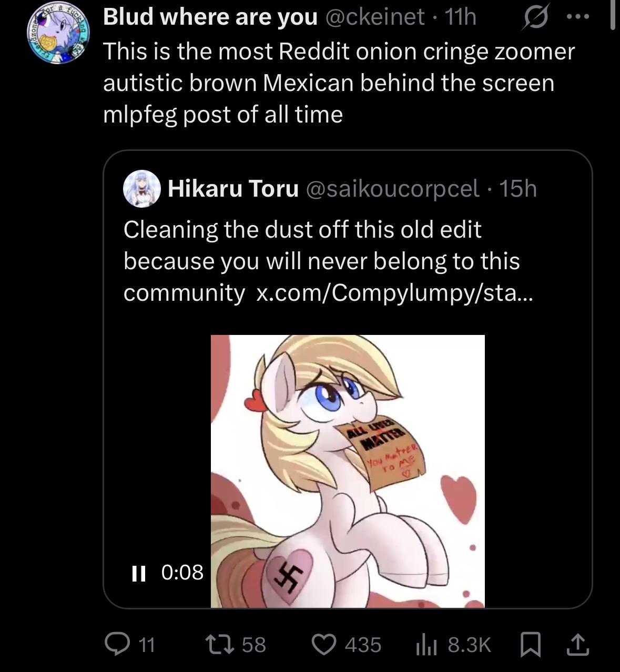Click the "Blud where are you" display name

pos(210,17)
